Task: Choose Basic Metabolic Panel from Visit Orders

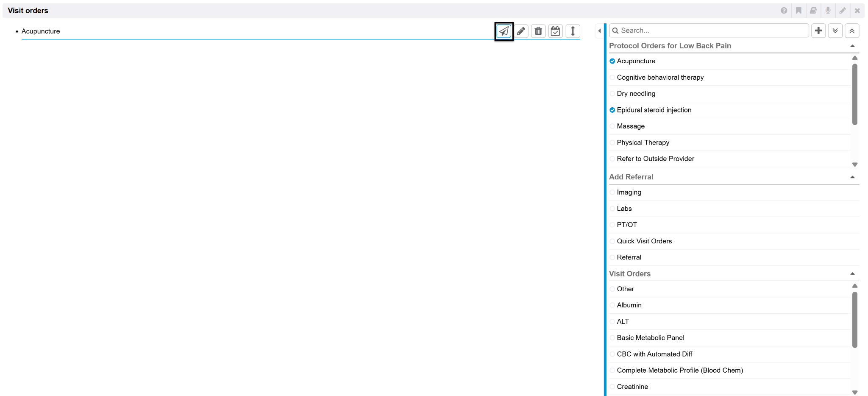Action: [x=651, y=338]
